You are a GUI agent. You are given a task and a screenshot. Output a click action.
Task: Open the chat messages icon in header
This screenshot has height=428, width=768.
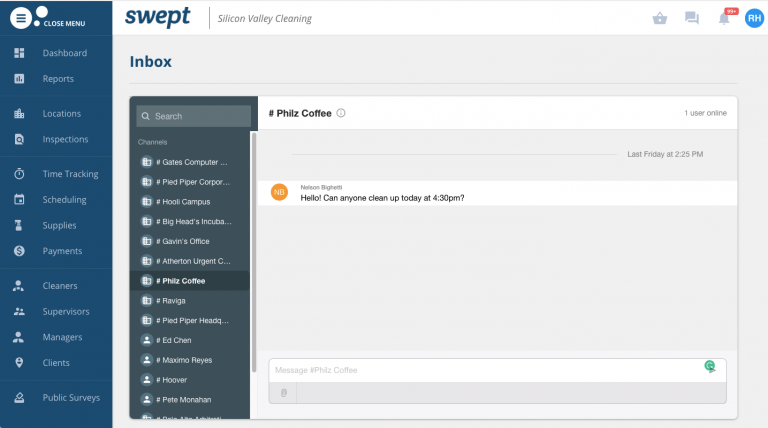point(692,19)
